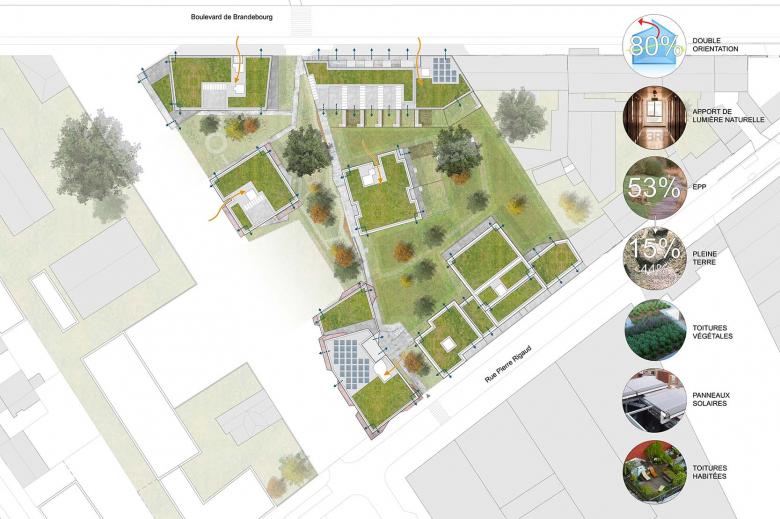The width and height of the screenshot is (780, 519).
Task: Select the 'PANNEAUX SOLAIRES' legend label
Action: [712, 400]
